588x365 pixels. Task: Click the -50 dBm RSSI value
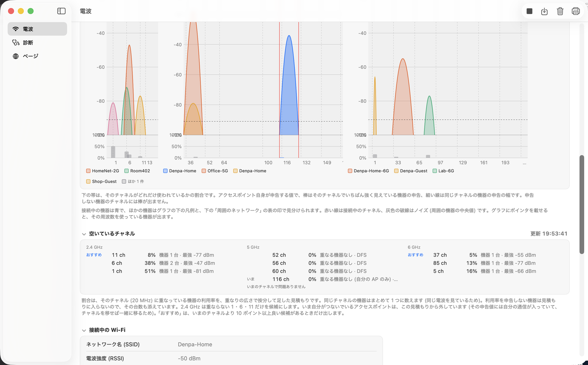(x=189, y=358)
